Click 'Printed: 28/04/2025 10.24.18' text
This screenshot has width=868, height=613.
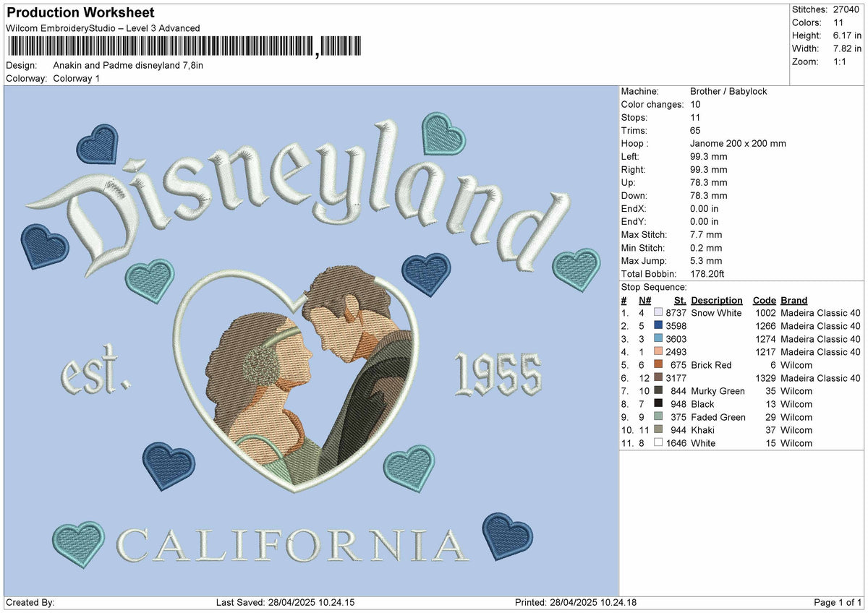[x=576, y=602]
